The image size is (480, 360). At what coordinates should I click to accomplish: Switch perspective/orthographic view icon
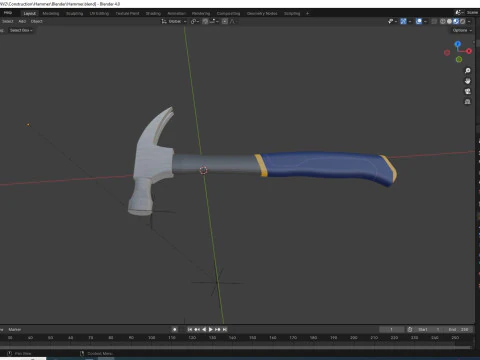[x=468, y=102]
